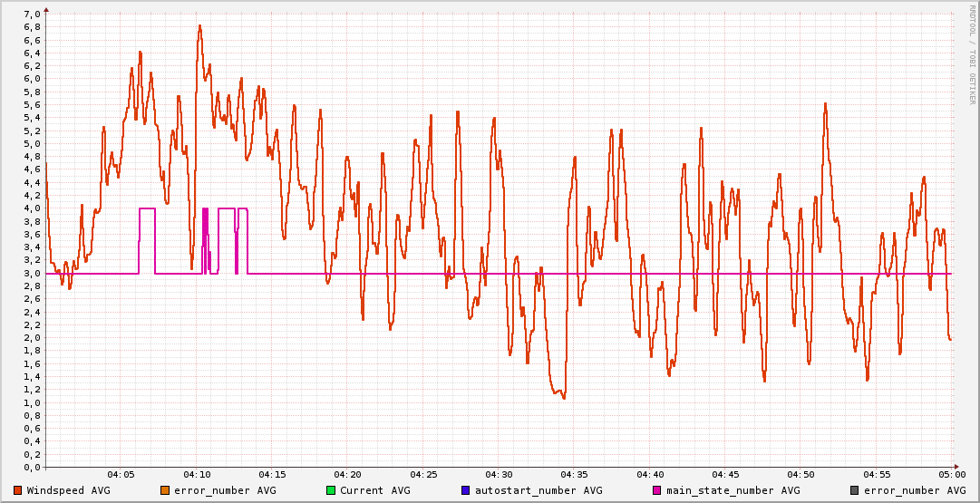Select the 04:20 time axis label

347,474
